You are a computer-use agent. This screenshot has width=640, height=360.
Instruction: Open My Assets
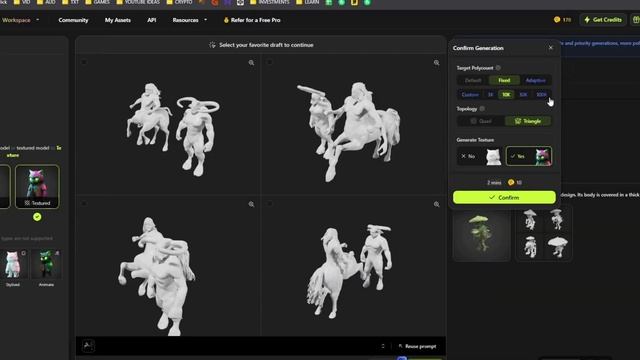tap(118, 20)
